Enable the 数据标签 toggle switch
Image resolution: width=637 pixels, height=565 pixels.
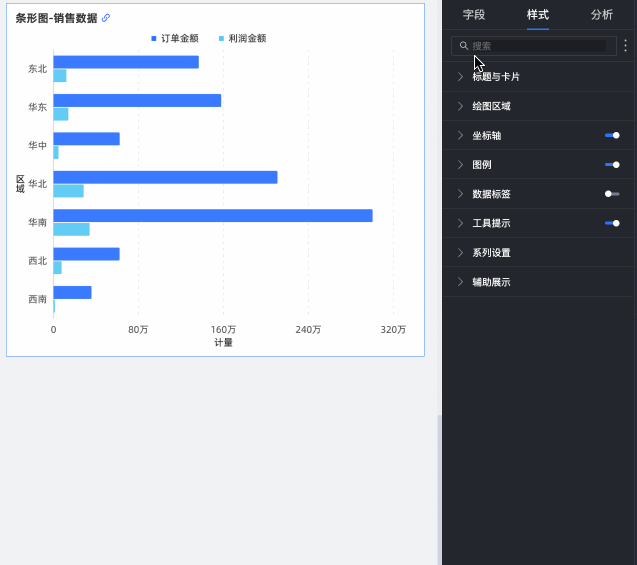tap(612, 194)
